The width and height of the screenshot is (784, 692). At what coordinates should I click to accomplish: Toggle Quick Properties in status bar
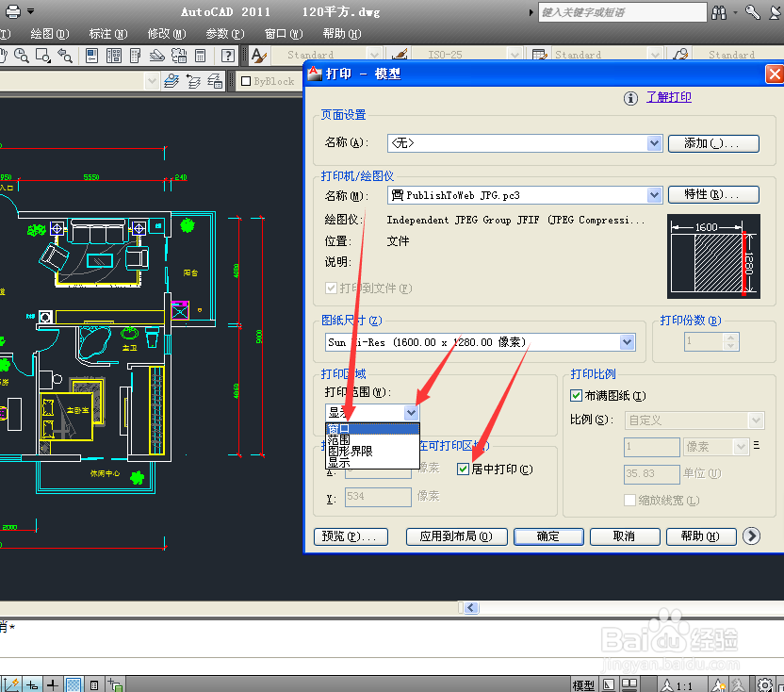94,684
